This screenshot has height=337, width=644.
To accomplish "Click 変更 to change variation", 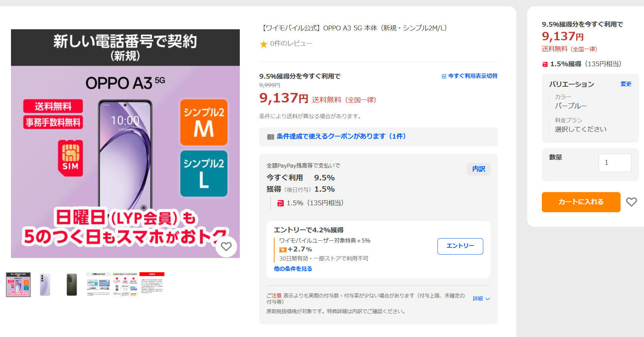I will 626,84.
